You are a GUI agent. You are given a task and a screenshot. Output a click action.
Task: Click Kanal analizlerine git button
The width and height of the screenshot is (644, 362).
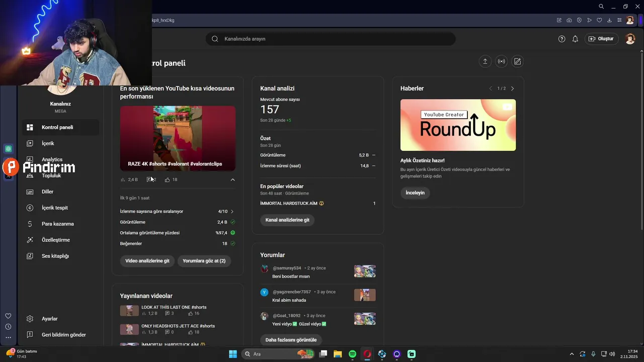(x=287, y=220)
